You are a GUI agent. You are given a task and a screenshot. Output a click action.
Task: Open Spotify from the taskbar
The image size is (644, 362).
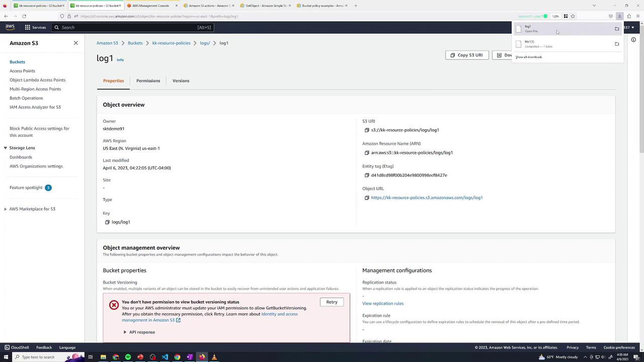[x=128, y=357]
